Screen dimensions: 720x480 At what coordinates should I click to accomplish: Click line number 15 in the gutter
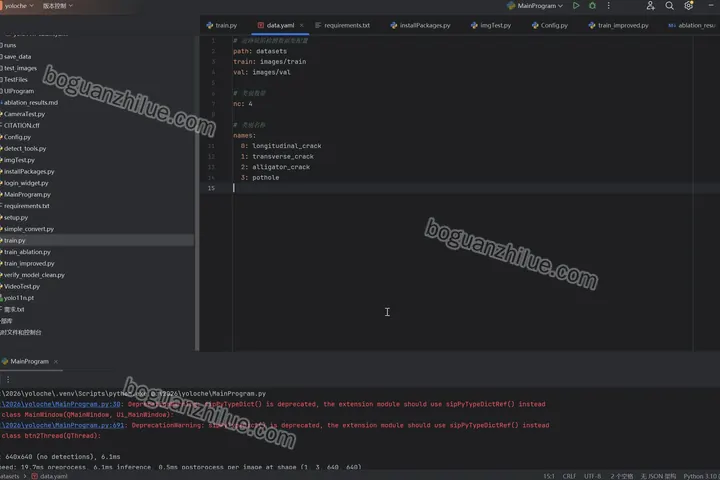click(211, 188)
